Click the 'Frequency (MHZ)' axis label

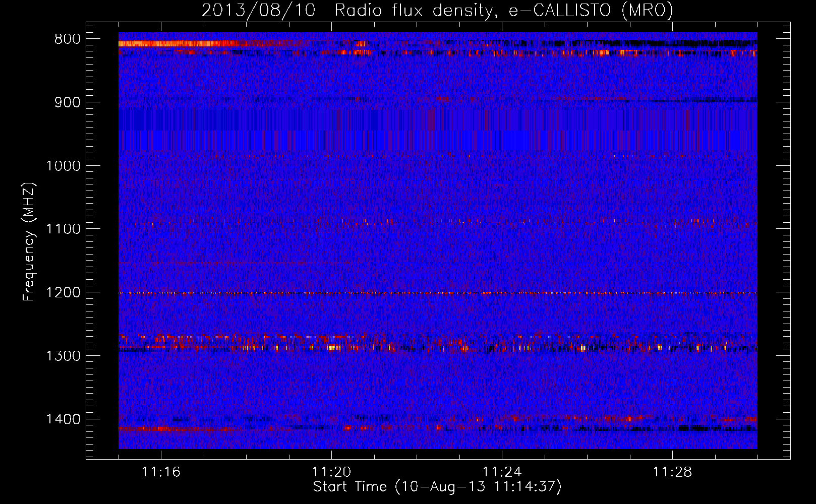(x=29, y=242)
